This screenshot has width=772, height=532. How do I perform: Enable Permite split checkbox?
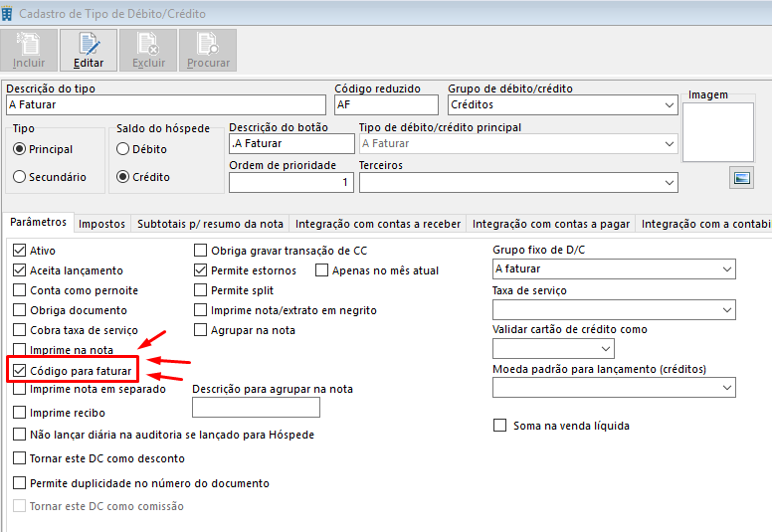[x=200, y=290]
